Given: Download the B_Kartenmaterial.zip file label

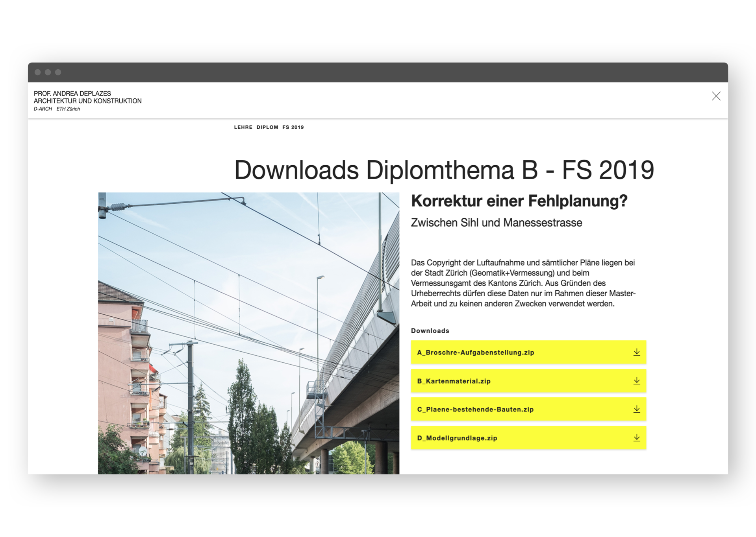Looking at the screenshot, I should click(454, 381).
